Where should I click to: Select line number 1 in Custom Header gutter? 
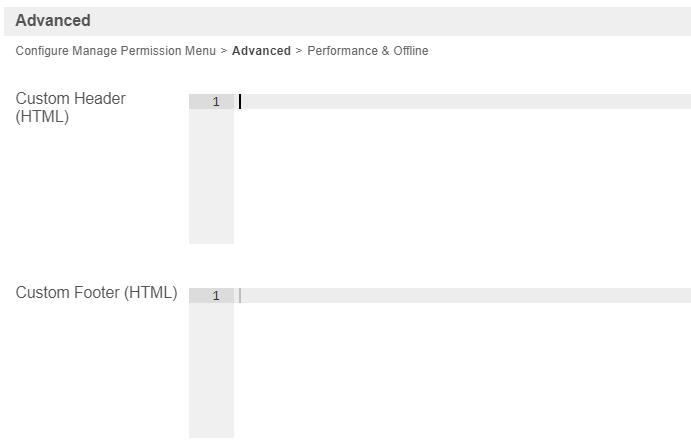click(x=215, y=102)
